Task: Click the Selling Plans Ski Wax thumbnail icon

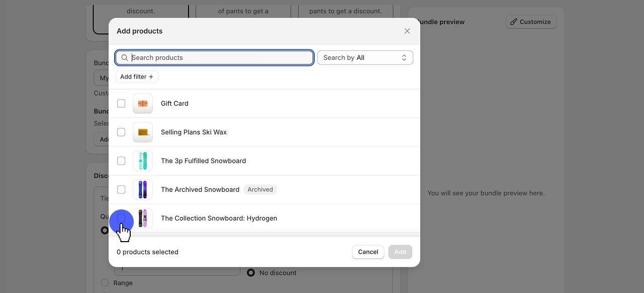Action: [x=143, y=132]
